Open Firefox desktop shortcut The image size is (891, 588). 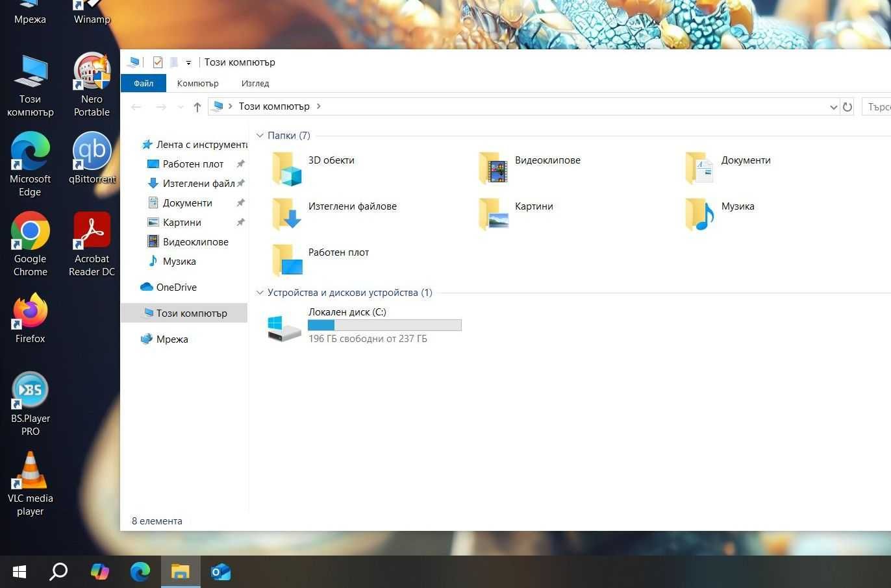pyautogui.click(x=31, y=318)
